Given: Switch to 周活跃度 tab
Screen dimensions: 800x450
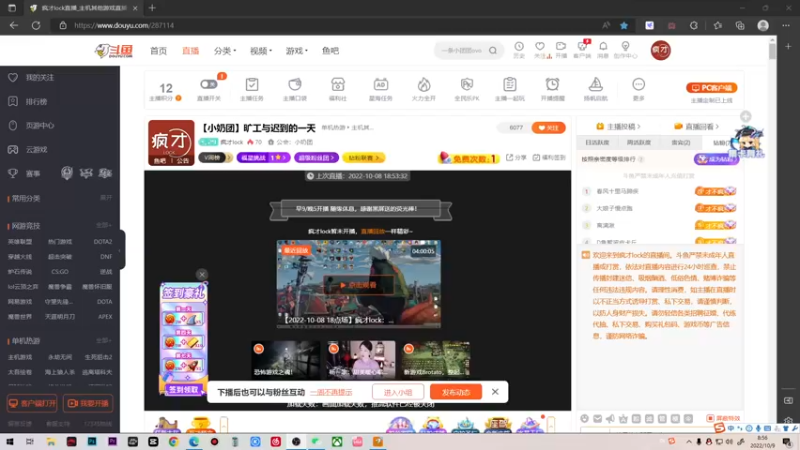Looking at the screenshot, I should [639, 143].
